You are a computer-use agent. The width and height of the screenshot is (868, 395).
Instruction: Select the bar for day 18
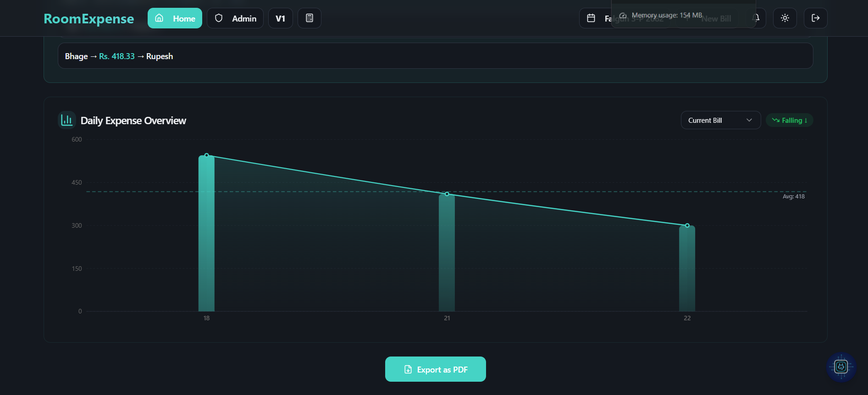(x=206, y=234)
